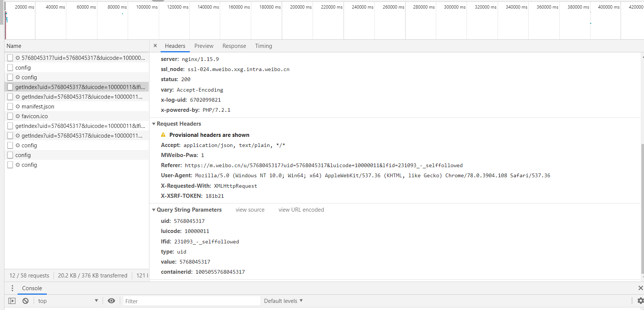The image size is (644, 310).
Task: Click the view URL encoded link
Action: point(301,210)
